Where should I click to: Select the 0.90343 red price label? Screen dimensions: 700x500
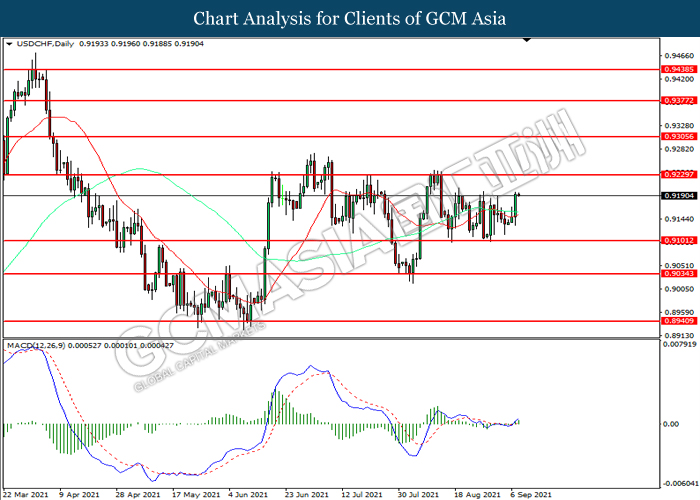click(679, 274)
